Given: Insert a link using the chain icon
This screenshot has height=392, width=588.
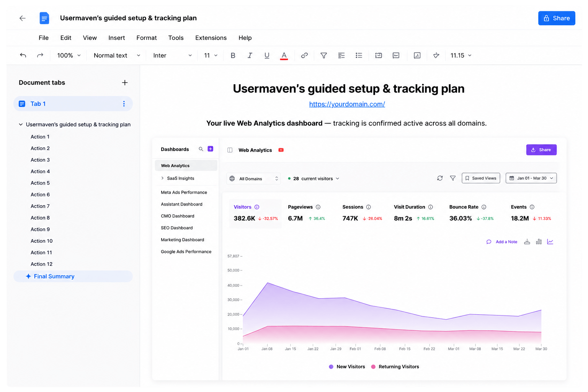Looking at the screenshot, I should 304,56.
